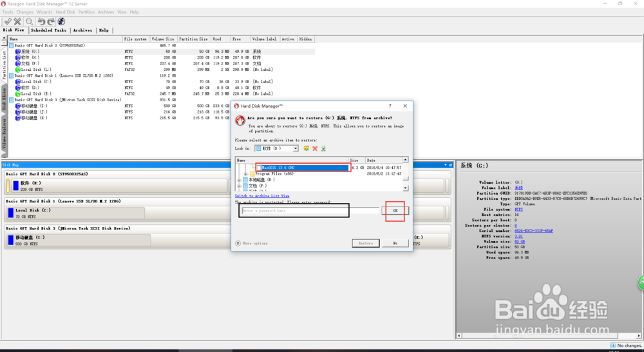Viewport: 644px width, 352px height.
Task: Open the Hard Disk menu
Action: point(65,12)
